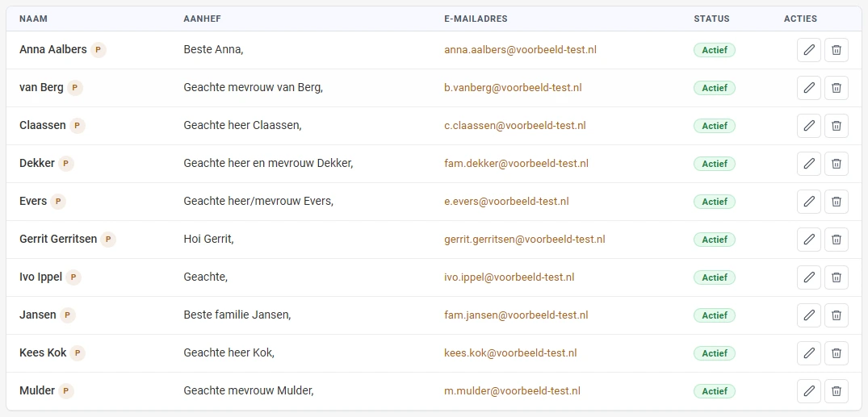Select the name Claassen
The image size is (868, 417).
tap(43, 126)
